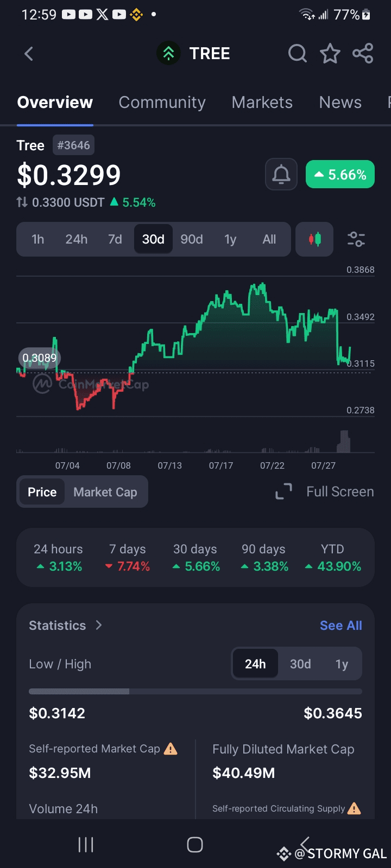The width and height of the screenshot is (391, 868).
Task: Open the Markets tab
Action: point(262,102)
